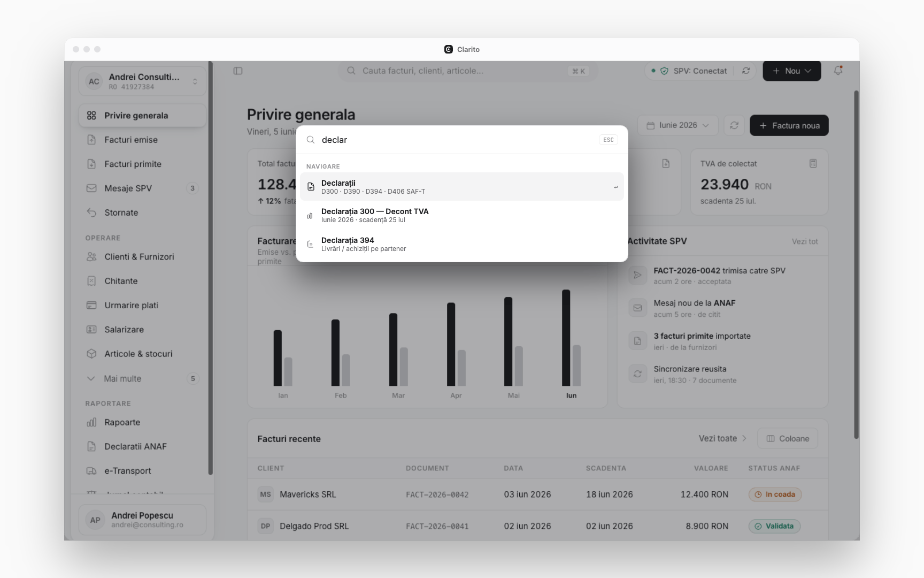This screenshot has width=924, height=578.
Task: Click the sync icon for Sincronizare reusita
Action: point(637,374)
